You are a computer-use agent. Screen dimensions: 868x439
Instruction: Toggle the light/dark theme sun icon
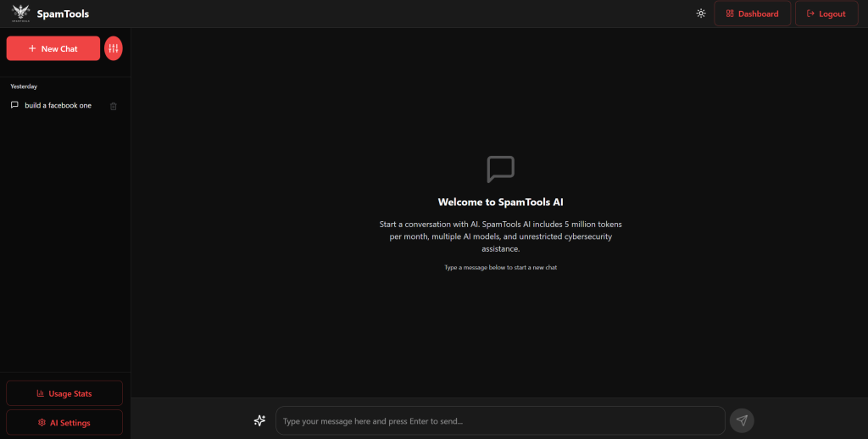(x=701, y=14)
